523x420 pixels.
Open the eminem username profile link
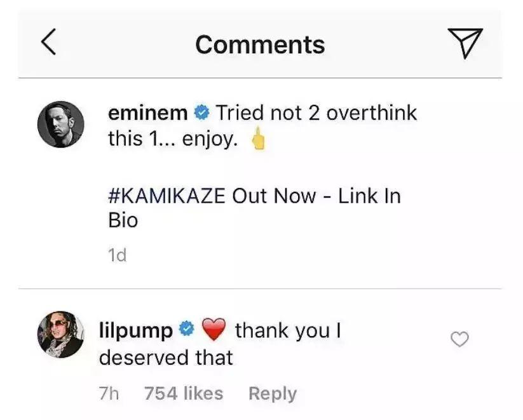pyautogui.click(x=148, y=114)
